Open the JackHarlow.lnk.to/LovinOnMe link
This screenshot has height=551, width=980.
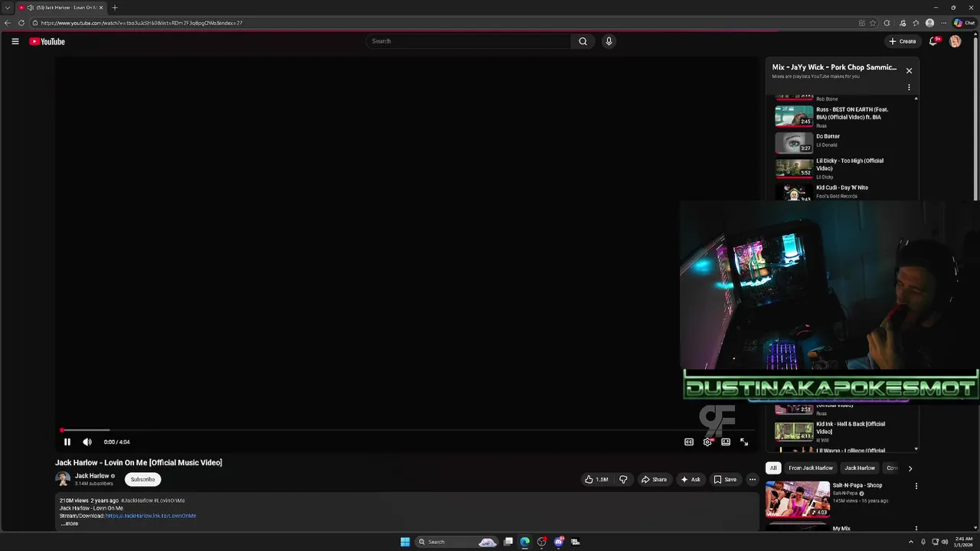pos(151,516)
